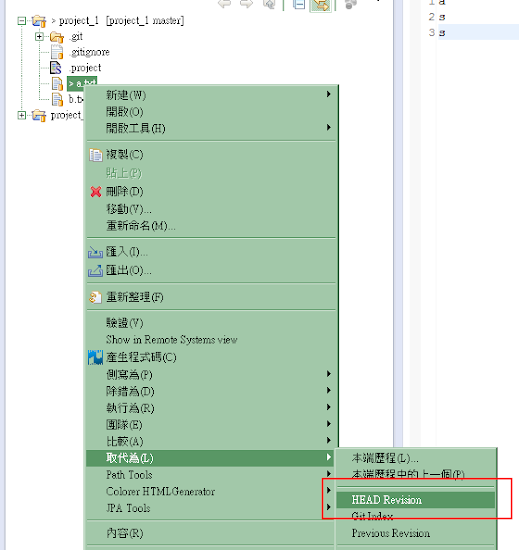The height and width of the screenshot is (550, 519).
Task: Click the b.txt file icon
Action: coord(57,99)
